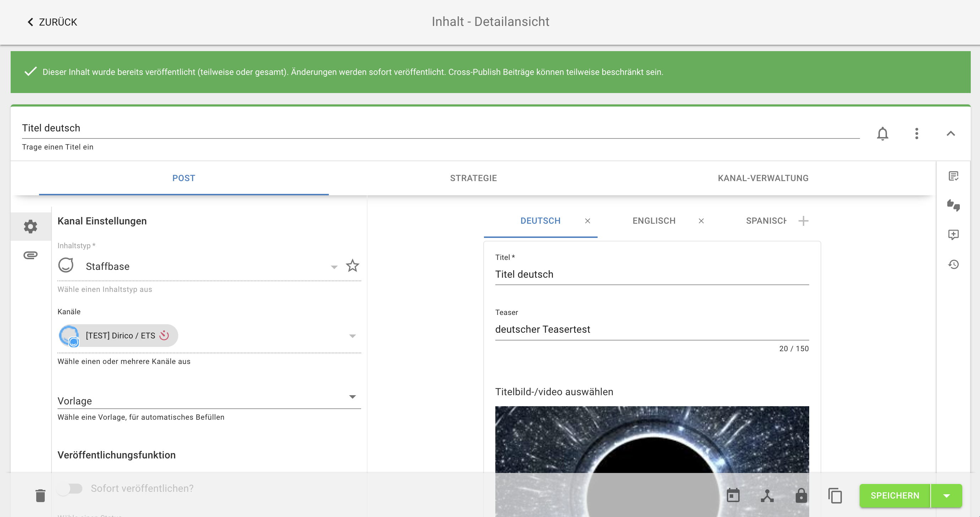Expand the Kanäle selection dropdown
Screen dimensions: 980x517
coord(353,336)
